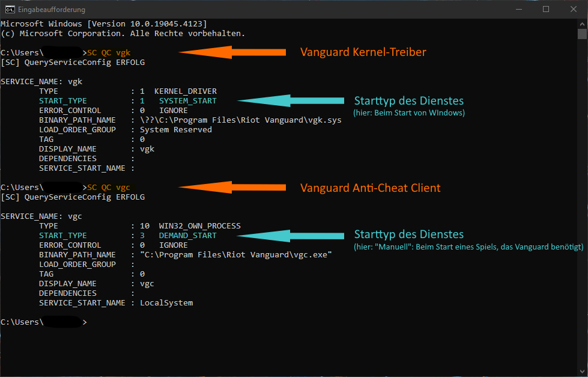Click the DISPLAY_NAME value 'vgk'
588x377 pixels.
(x=147, y=149)
